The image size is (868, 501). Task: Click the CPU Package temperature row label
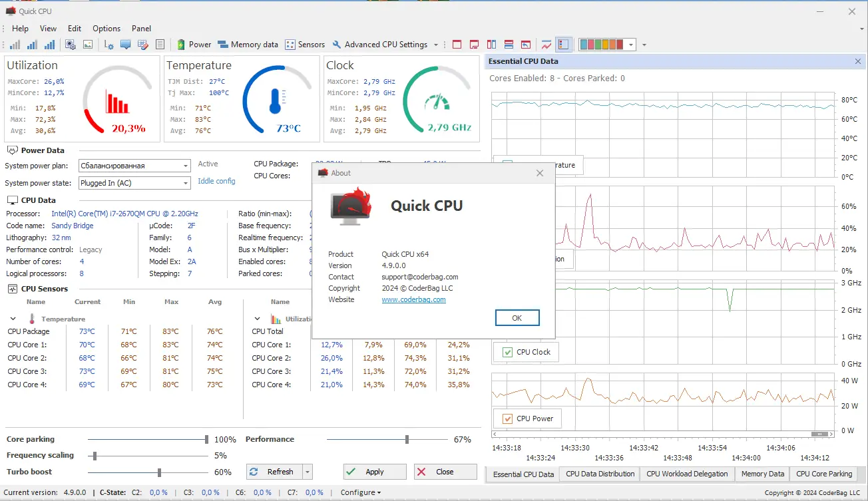coord(29,331)
